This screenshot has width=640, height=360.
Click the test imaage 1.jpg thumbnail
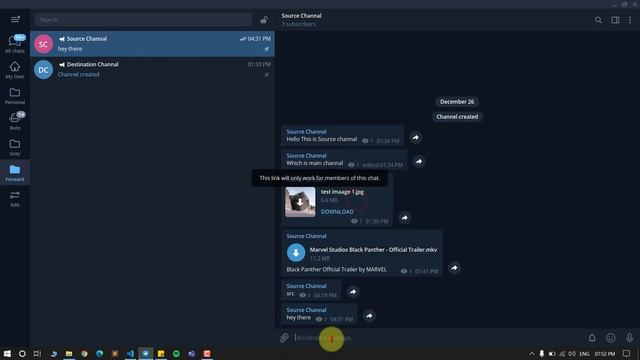tap(300, 202)
